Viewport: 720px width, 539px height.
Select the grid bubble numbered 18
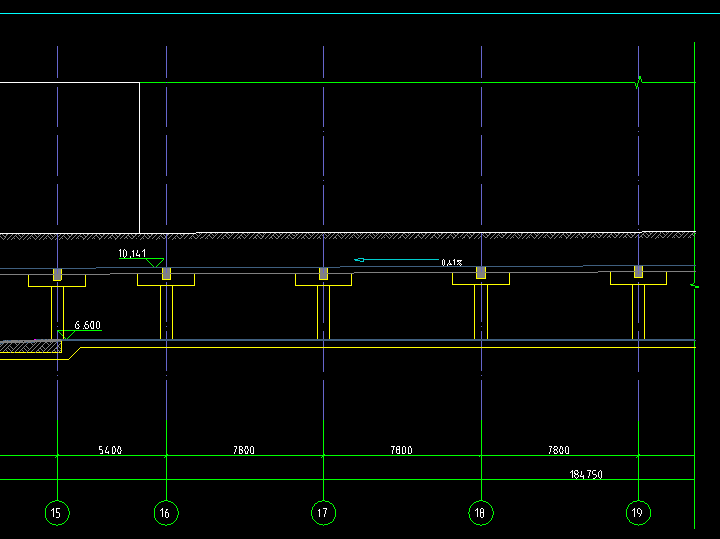pos(481,512)
